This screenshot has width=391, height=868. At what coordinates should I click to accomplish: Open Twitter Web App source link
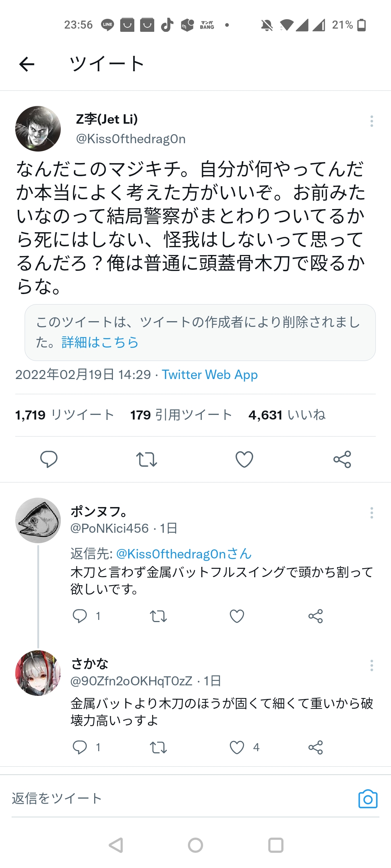pyautogui.click(x=210, y=375)
